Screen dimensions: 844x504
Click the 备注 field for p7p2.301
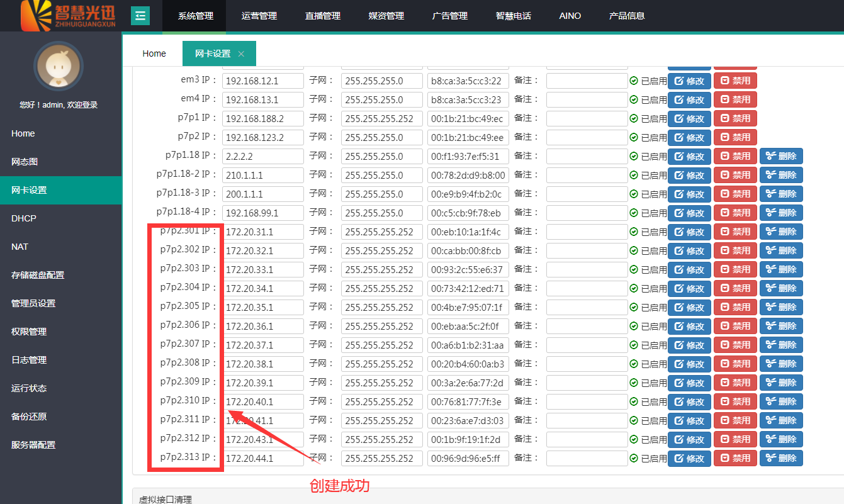point(587,232)
